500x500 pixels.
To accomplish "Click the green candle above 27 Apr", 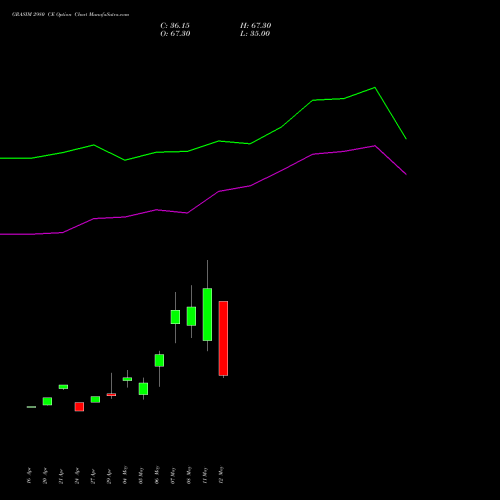I will pyautogui.click(x=95, y=399).
